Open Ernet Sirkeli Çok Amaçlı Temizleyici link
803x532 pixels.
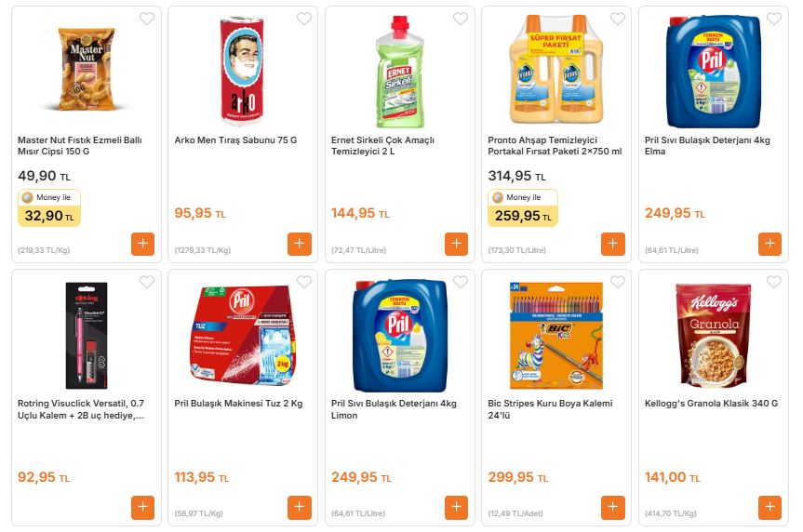tap(383, 146)
